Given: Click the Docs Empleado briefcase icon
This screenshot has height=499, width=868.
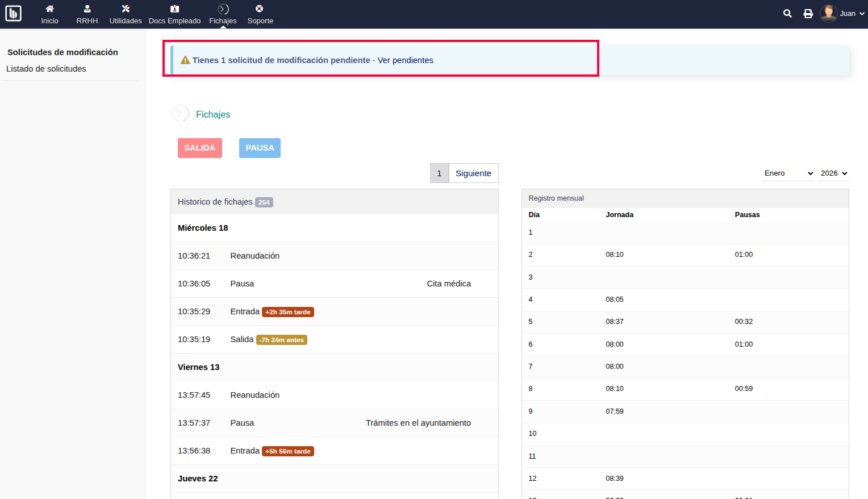Looking at the screenshot, I should pos(174,8).
